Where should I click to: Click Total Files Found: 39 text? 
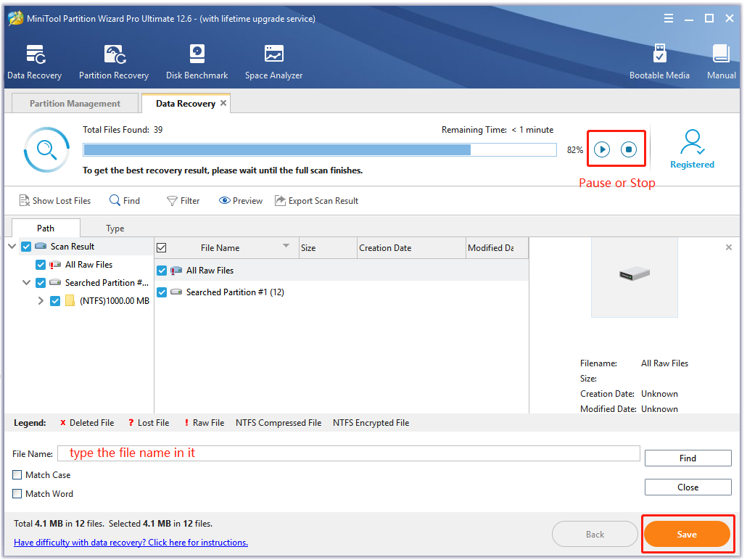pos(123,130)
